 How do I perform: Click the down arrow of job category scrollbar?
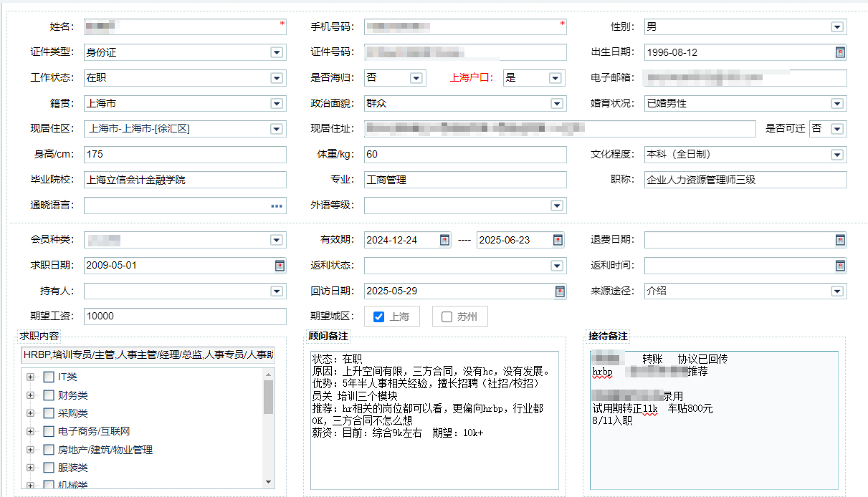click(x=269, y=482)
